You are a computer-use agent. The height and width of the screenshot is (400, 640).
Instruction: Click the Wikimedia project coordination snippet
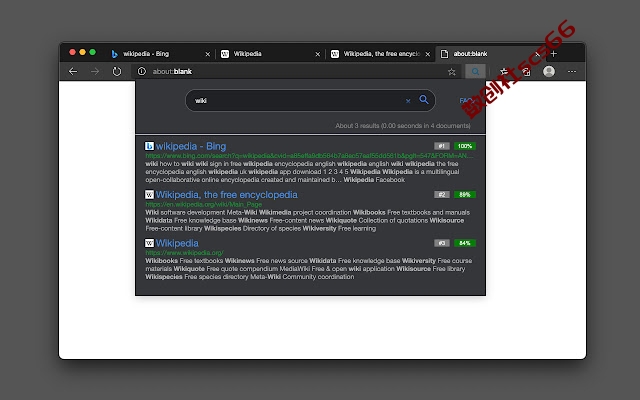tap(307, 220)
